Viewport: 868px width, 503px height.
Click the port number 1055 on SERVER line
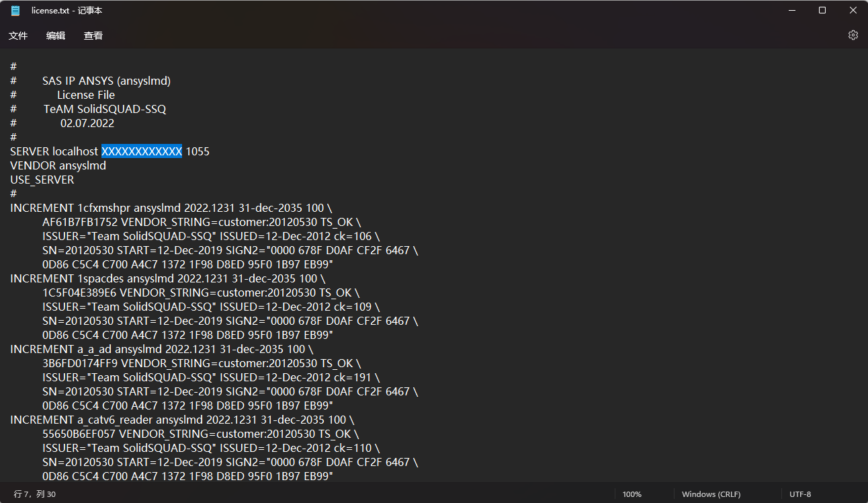198,151
